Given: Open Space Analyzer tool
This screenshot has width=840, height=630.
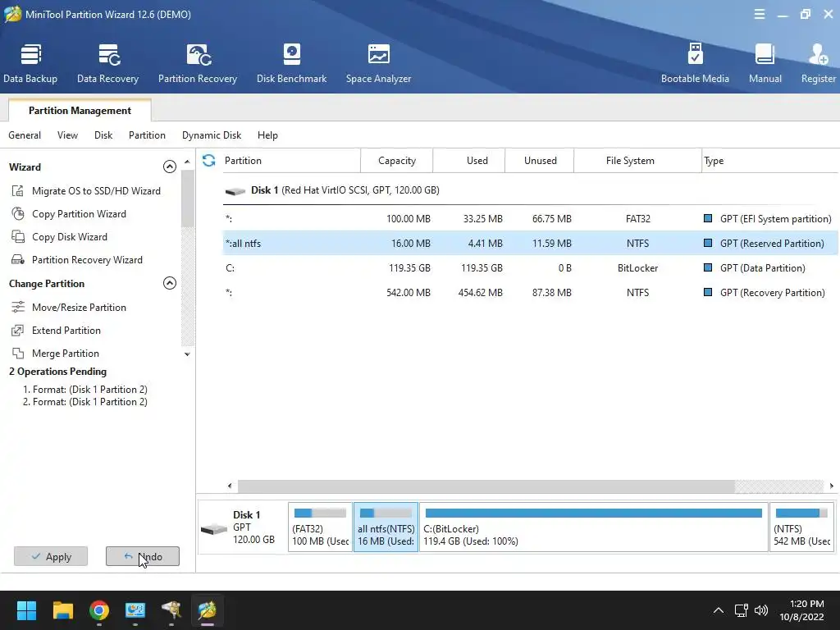Looking at the screenshot, I should [x=379, y=64].
